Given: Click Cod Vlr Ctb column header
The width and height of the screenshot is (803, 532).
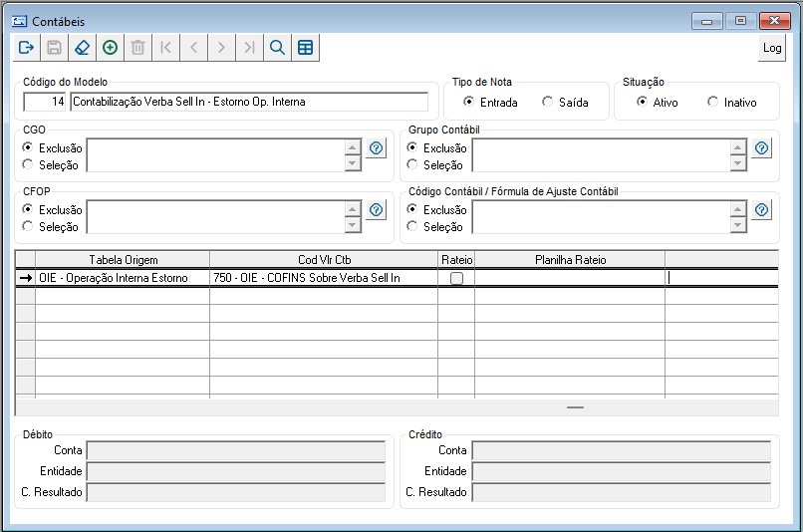Looking at the screenshot, I should coord(324,260).
